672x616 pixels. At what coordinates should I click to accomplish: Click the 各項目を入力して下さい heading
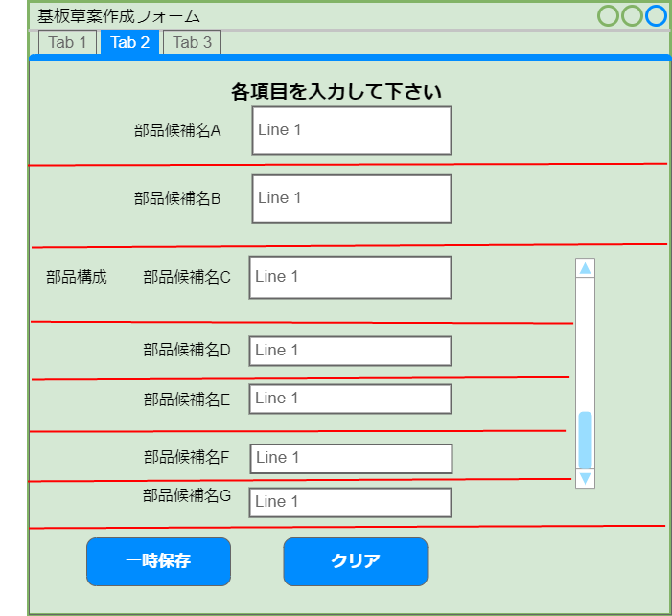(336, 91)
